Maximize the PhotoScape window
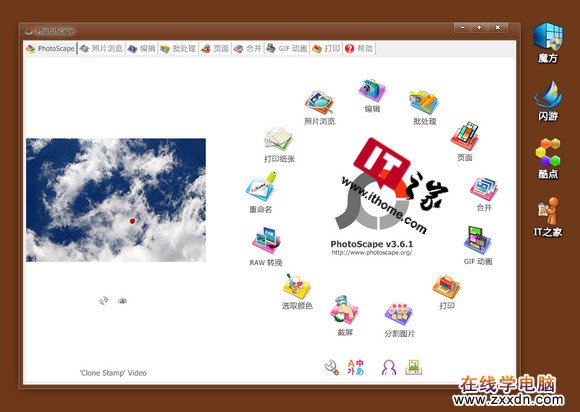Image resolution: width=580 pixels, height=412 pixels. pyautogui.click(x=480, y=27)
